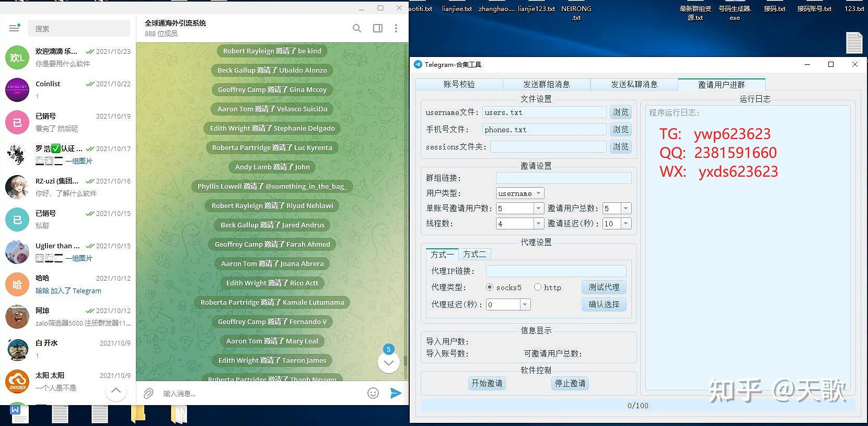Expand 邀请用户总数 dropdown
The width and height of the screenshot is (868, 426).
click(626, 208)
